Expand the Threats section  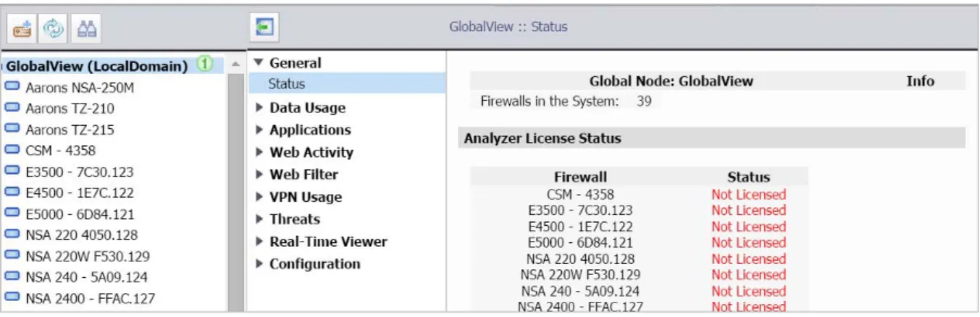tap(259, 219)
